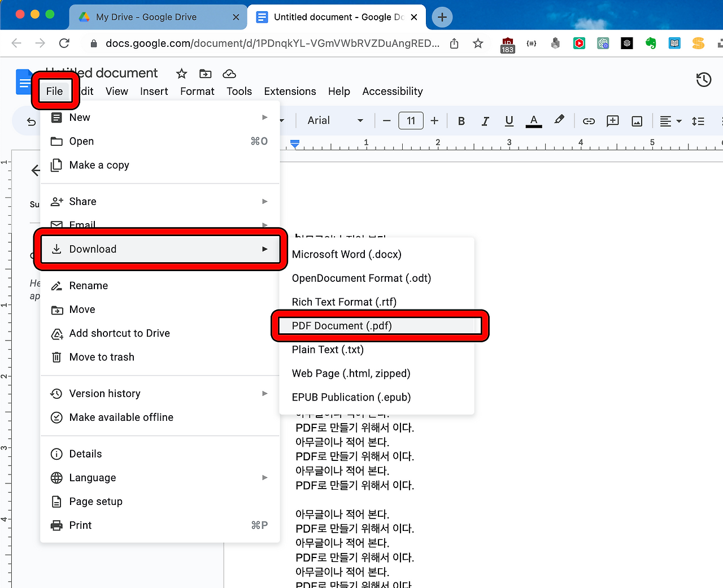Add a comment via the toolbar icon
The height and width of the screenshot is (588, 723).
pyautogui.click(x=612, y=120)
